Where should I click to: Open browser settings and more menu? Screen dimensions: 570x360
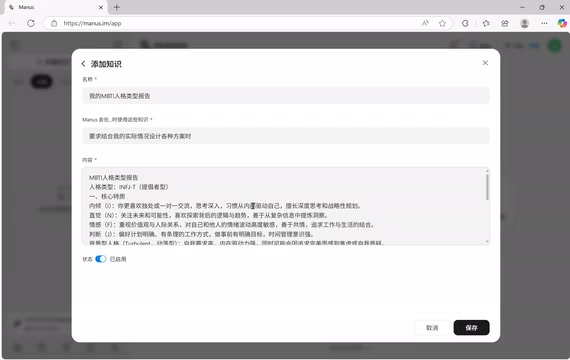(x=544, y=23)
